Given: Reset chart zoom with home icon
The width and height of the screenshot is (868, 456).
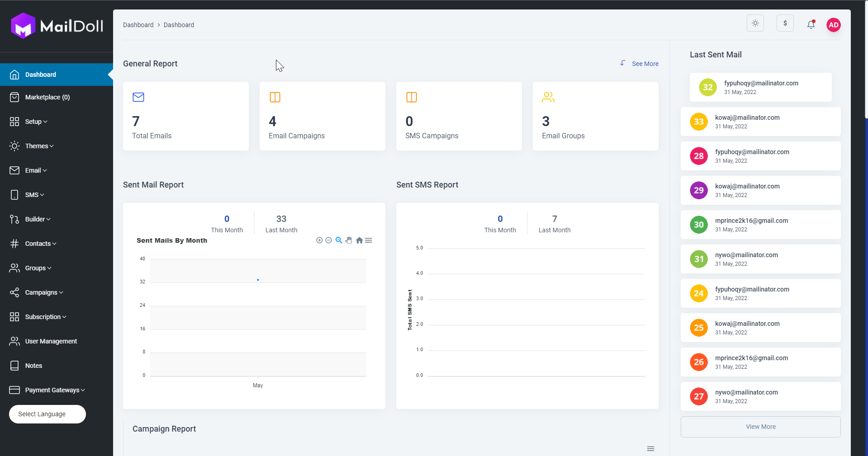Looking at the screenshot, I should (359, 240).
